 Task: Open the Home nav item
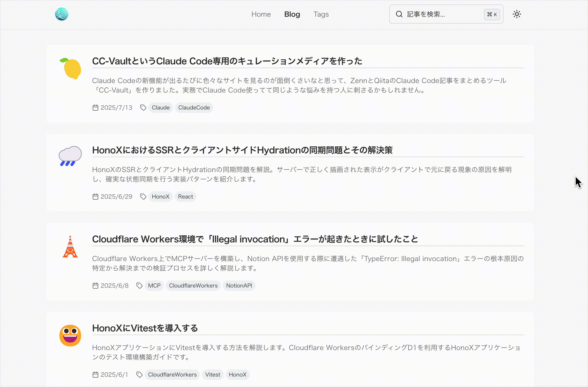pyautogui.click(x=261, y=14)
